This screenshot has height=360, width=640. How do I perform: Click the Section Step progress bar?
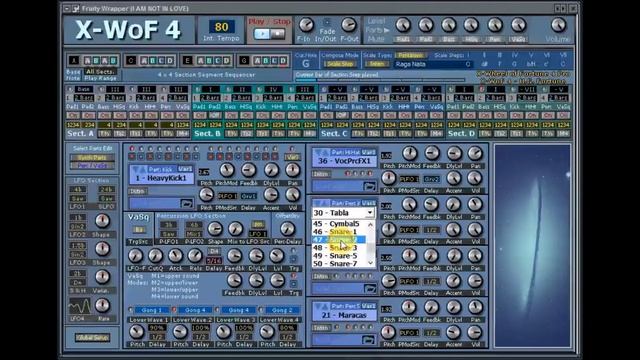pos(380,80)
